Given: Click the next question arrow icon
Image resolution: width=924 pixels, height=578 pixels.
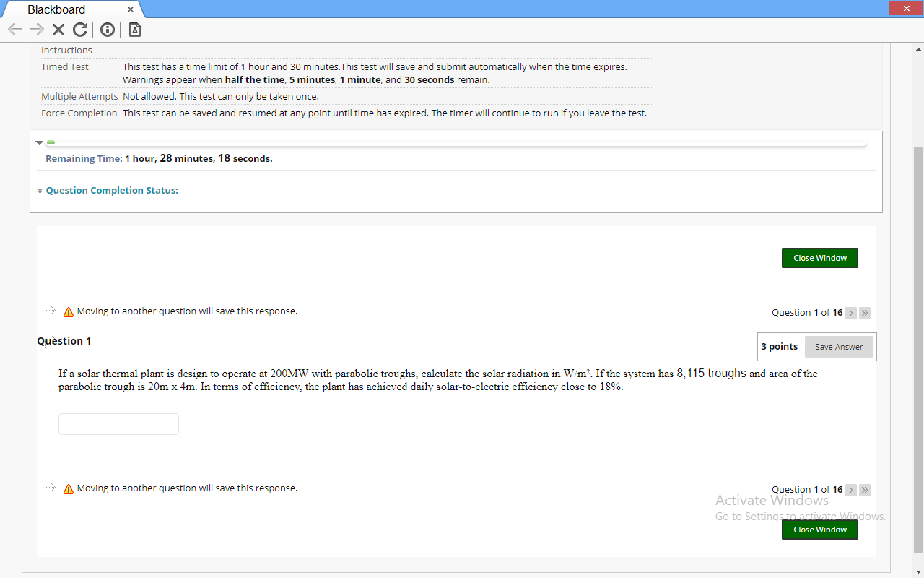Looking at the screenshot, I should click(851, 313).
